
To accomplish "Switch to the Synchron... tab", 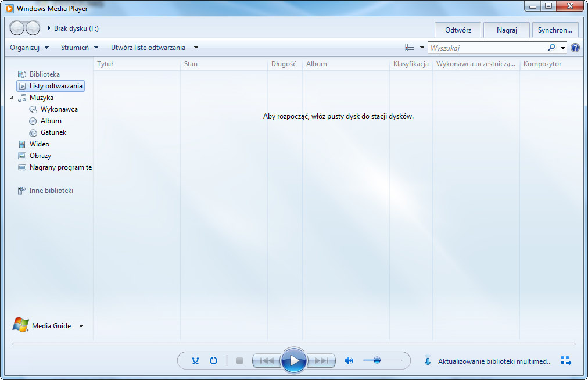I will click(555, 30).
